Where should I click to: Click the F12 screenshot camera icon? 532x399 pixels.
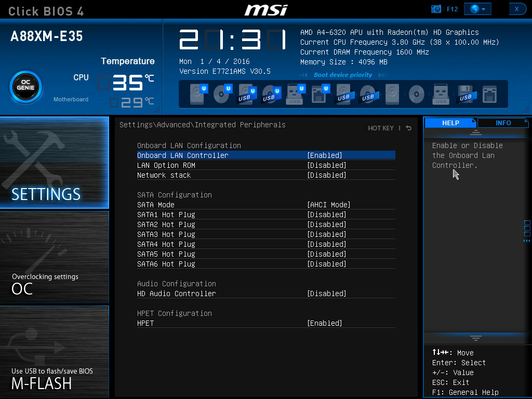[x=436, y=9]
